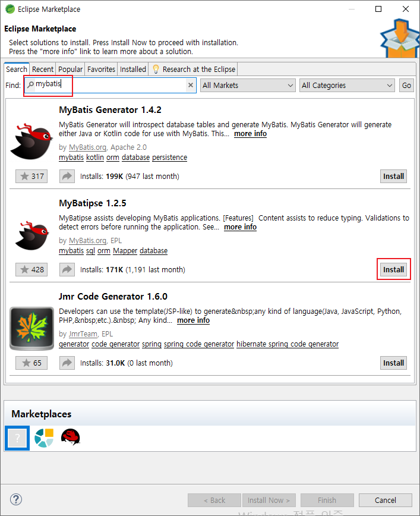Share MyBatipse via arrow icon
This screenshot has height=516, width=420.
point(67,270)
